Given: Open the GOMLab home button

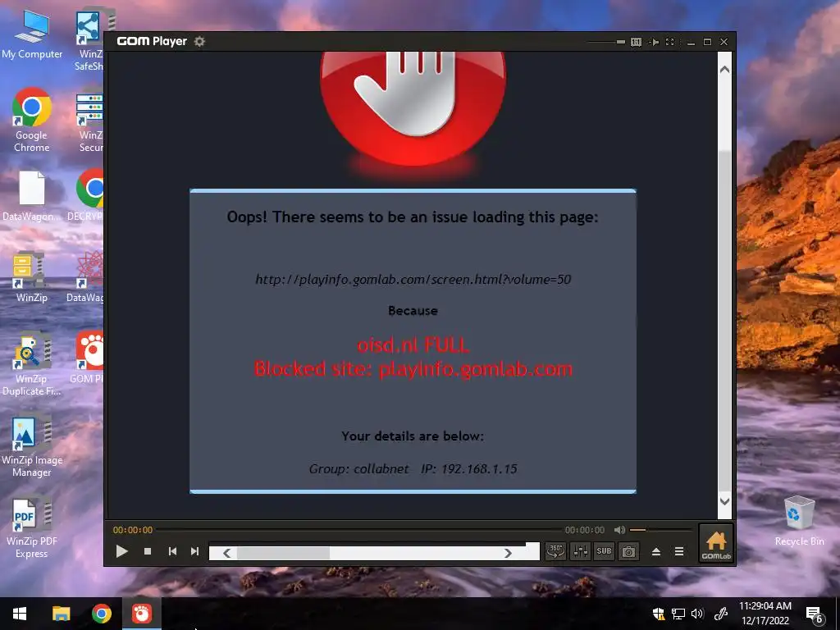Looking at the screenshot, I should pyautogui.click(x=715, y=544).
